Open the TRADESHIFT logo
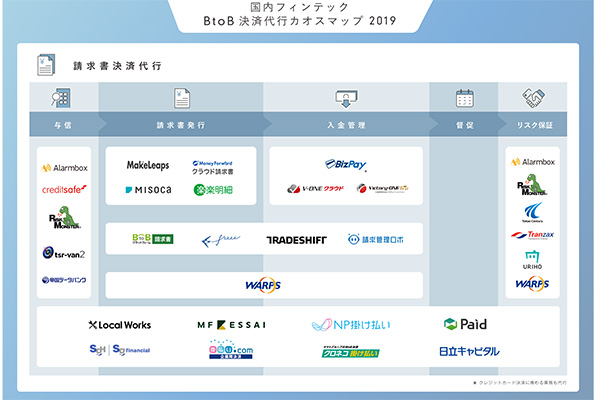This screenshot has height=400, width=600. click(297, 240)
